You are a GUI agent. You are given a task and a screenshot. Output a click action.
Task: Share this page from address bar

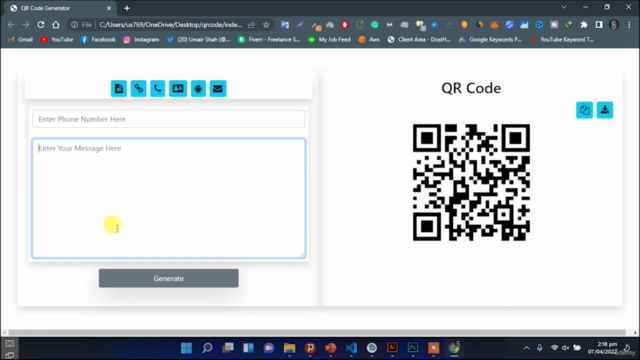251,25
